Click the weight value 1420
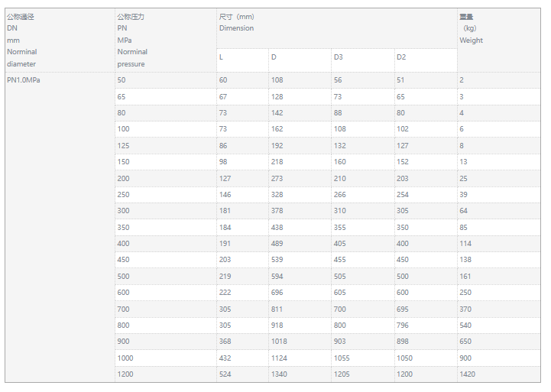Viewport: 551px width, 392px height. click(x=468, y=374)
